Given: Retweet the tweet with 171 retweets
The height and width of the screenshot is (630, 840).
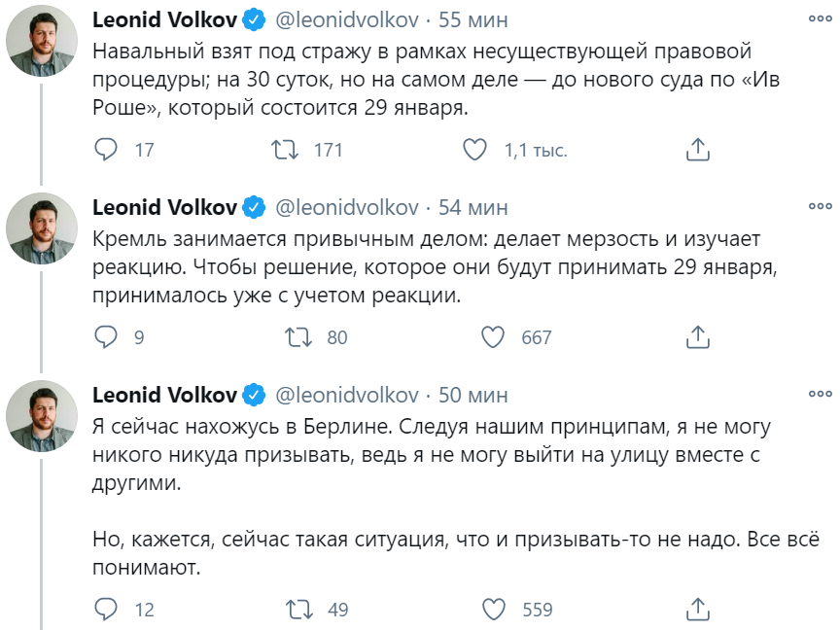Looking at the screenshot, I should (284, 150).
